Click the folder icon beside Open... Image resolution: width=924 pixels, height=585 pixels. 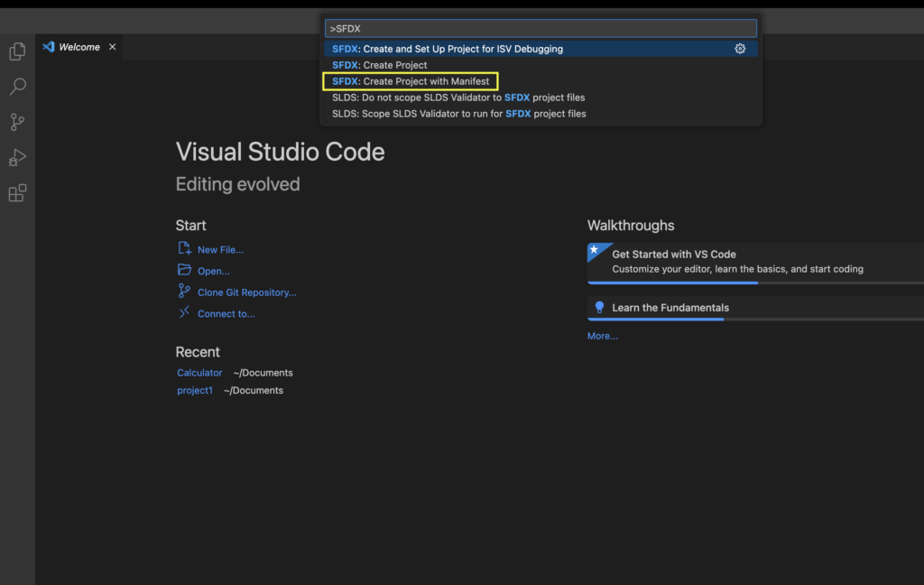[184, 270]
